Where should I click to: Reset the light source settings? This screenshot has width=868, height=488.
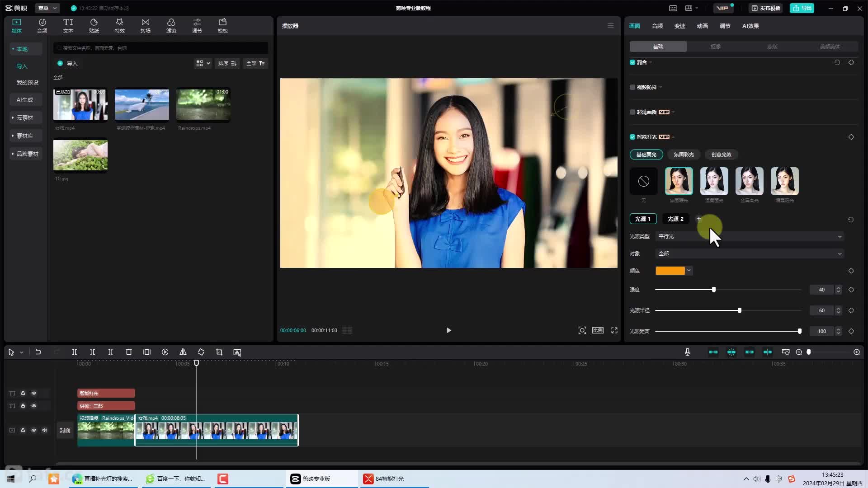pyautogui.click(x=851, y=220)
